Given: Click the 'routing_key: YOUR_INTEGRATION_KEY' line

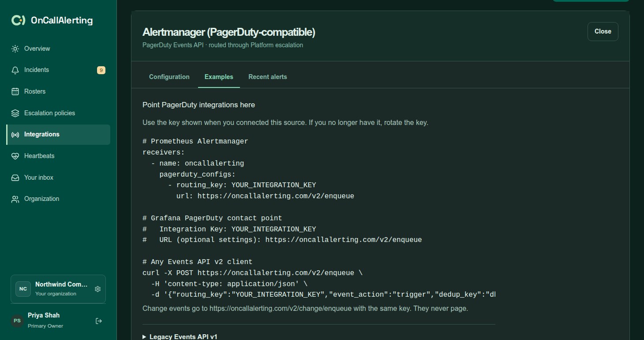Looking at the screenshot, I should 242,185.
